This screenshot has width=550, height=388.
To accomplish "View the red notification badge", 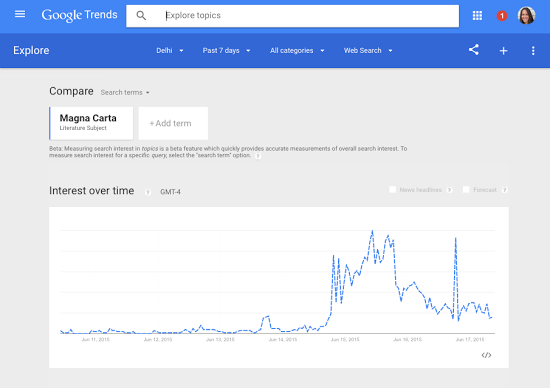I will [x=502, y=16].
